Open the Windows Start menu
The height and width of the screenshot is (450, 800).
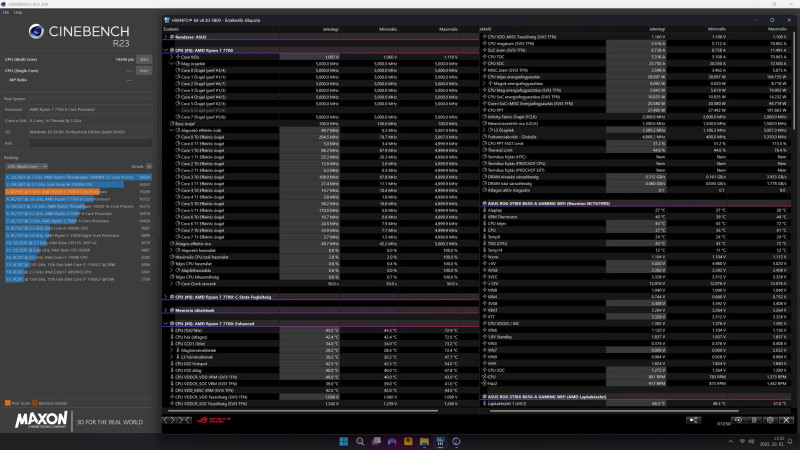pyautogui.click(x=343, y=441)
